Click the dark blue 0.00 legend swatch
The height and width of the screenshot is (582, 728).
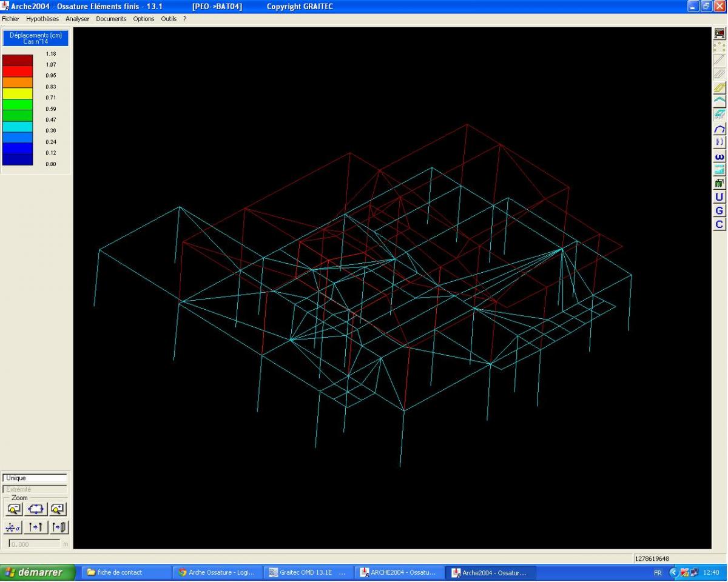[18, 159]
